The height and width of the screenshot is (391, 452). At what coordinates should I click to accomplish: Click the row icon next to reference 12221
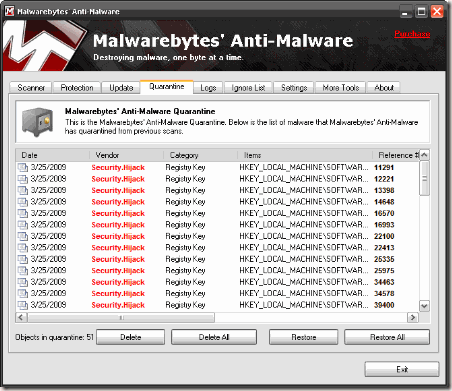(x=23, y=179)
